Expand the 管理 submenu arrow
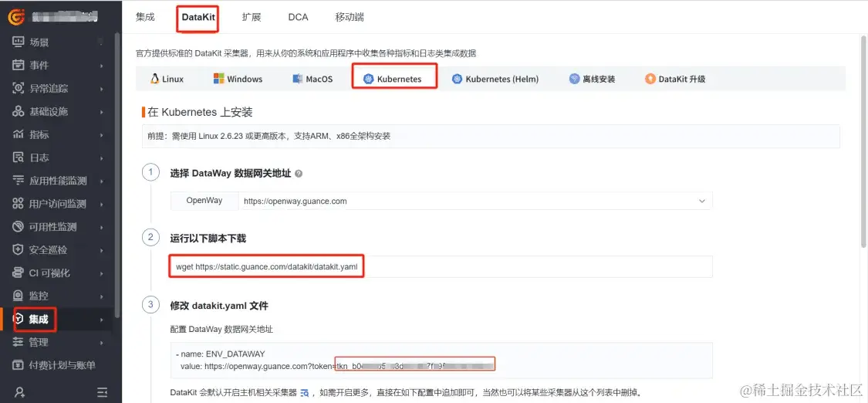 click(x=102, y=343)
